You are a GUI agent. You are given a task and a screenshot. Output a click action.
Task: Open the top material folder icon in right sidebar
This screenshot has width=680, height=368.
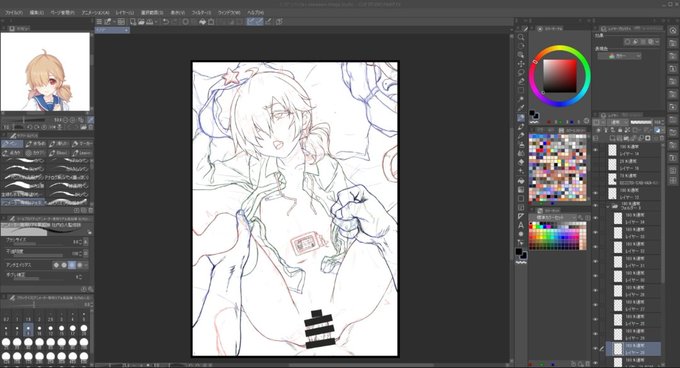673,44
